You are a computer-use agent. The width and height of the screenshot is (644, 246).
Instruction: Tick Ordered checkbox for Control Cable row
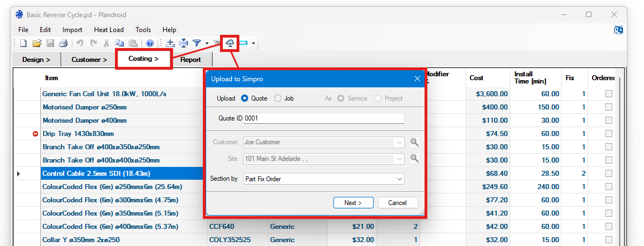[x=609, y=174]
